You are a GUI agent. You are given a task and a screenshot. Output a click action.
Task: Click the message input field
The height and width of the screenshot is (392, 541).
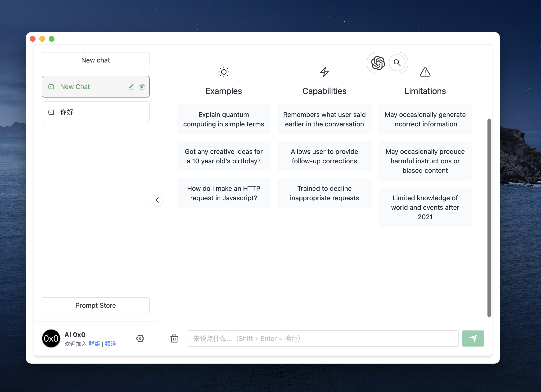point(323,338)
